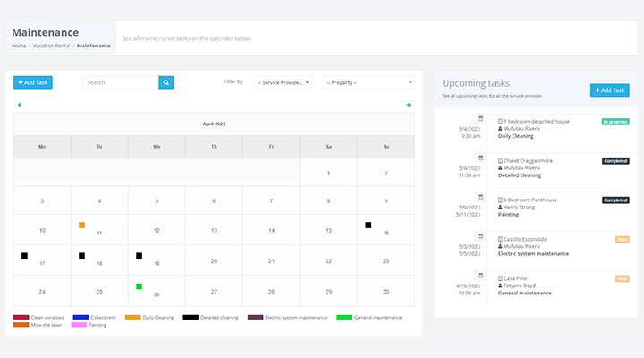Open the black task marker on April 16

[x=369, y=225]
